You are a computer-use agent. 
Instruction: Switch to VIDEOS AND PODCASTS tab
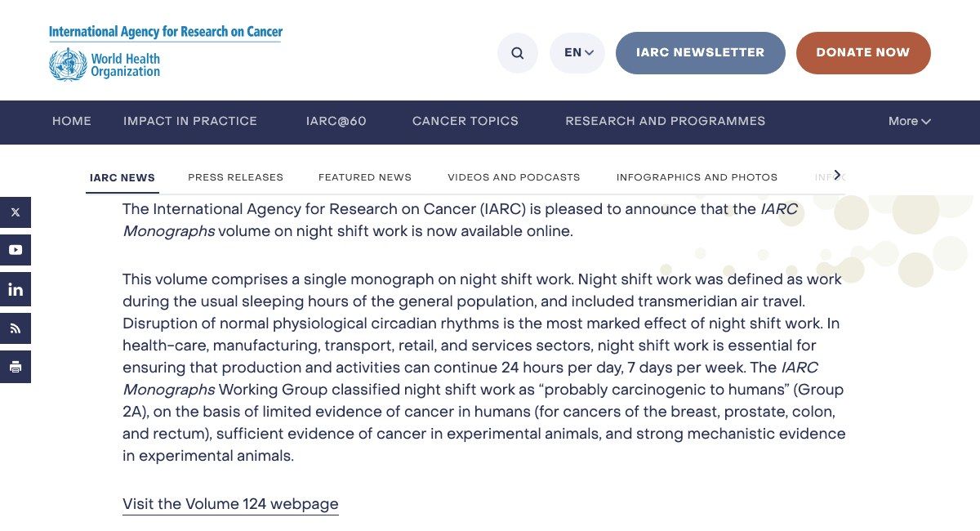[514, 177]
